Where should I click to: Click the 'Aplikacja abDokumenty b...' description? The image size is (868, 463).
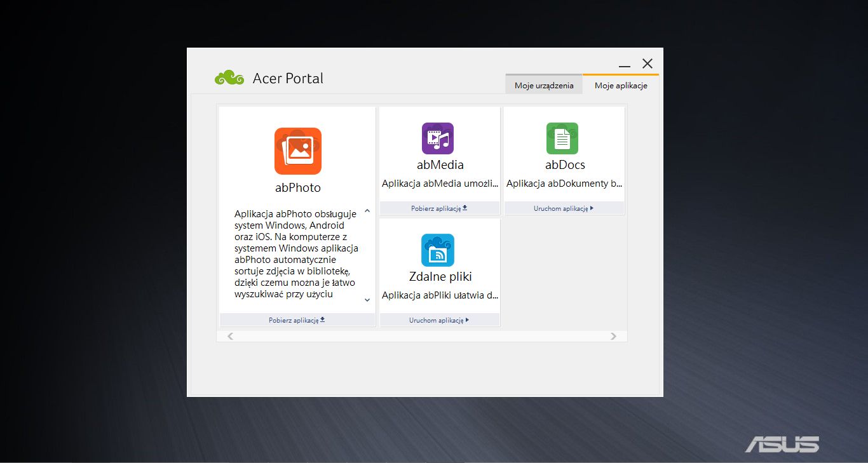point(564,184)
